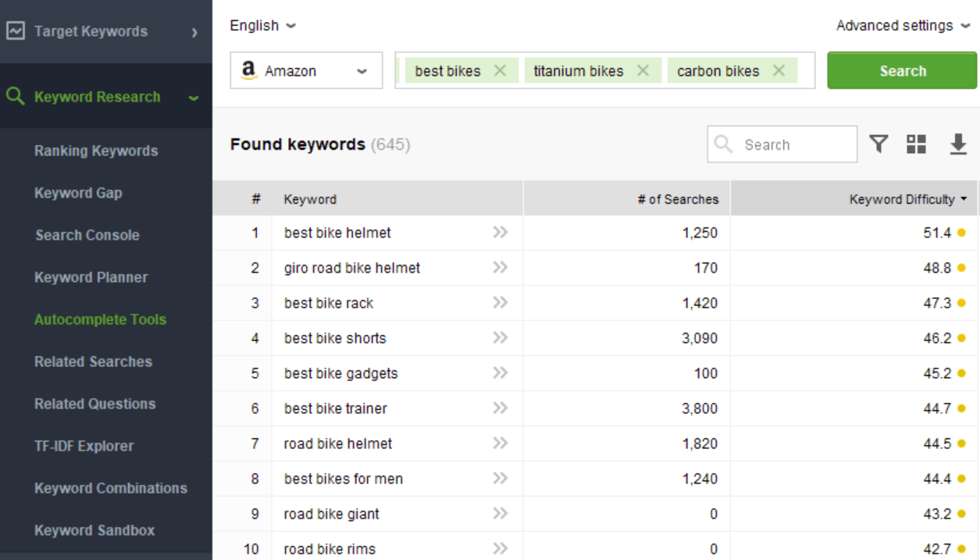Open the Amazon search engine dropdown
This screenshot has height=560, width=980.
(x=306, y=71)
